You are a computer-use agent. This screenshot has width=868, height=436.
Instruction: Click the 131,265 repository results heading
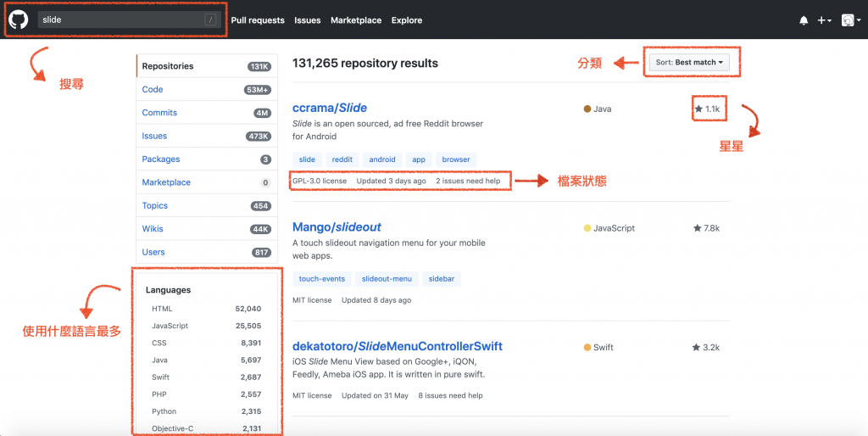coord(365,63)
